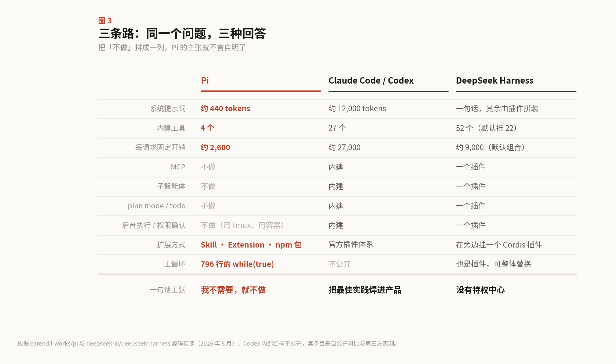
Task: Click the row label '每请求固定开销'
Action: click(161, 148)
